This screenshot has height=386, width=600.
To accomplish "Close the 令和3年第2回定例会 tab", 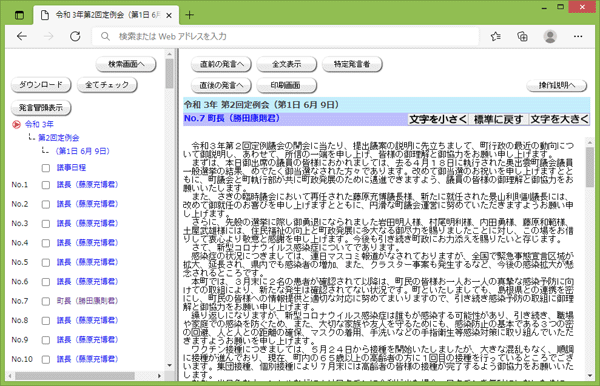I will point(169,15).
